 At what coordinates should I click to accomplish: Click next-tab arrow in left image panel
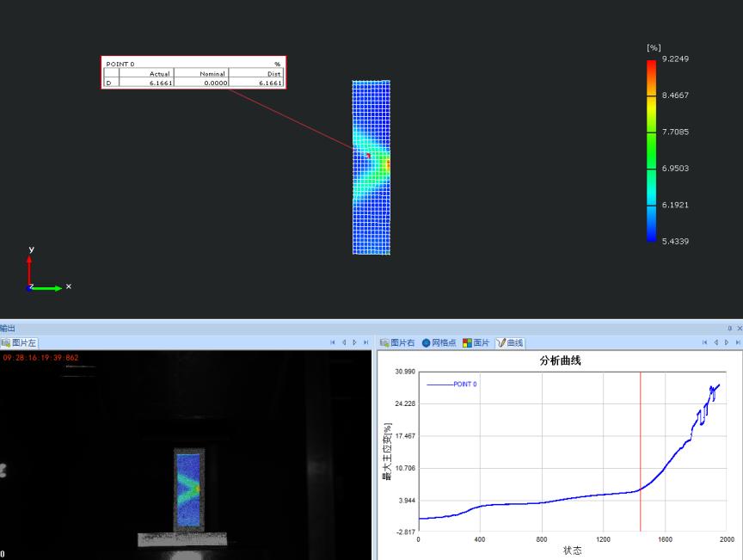coord(354,342)
